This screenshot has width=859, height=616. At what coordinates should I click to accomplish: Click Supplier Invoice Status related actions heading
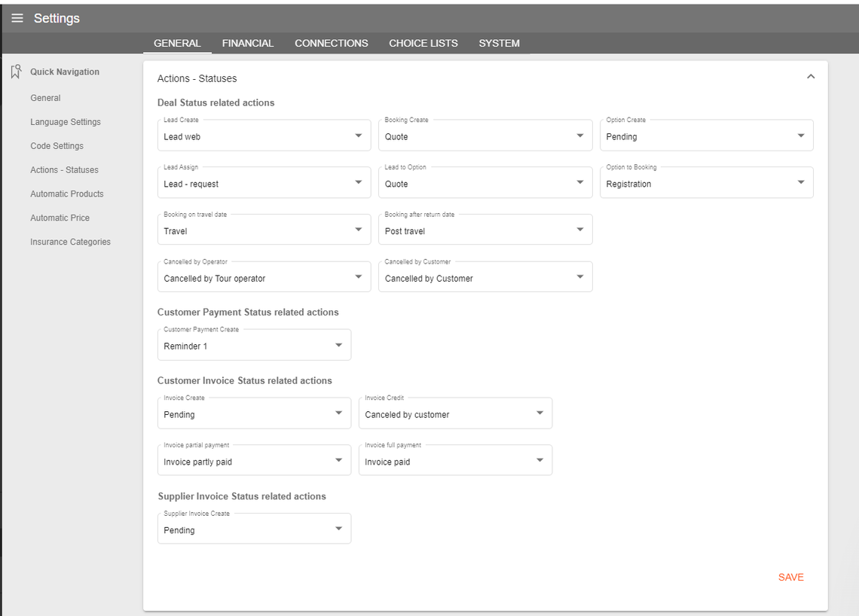[x=242, y=496]
